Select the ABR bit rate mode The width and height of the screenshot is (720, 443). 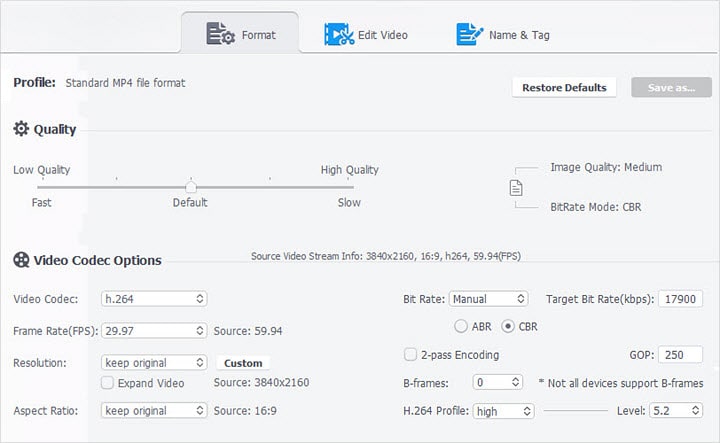461,326
